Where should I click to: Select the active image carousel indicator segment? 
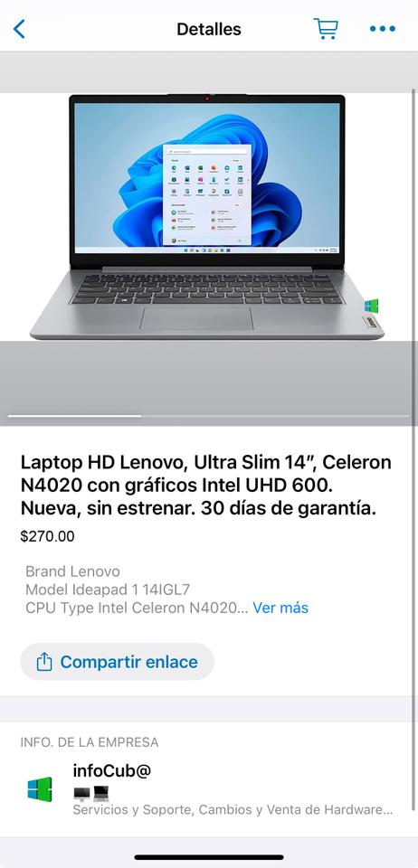coord(75,416)
